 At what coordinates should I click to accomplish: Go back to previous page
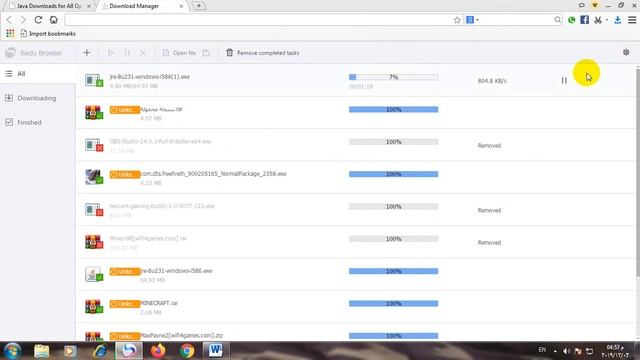[x=10, y=20]
